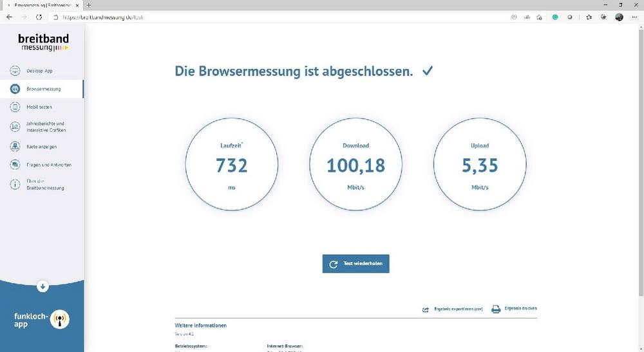Image resolution: width=644 pixels, height=352 pixels.
Task: Select the Browsermessung menu entry
Action: (42, 89)
